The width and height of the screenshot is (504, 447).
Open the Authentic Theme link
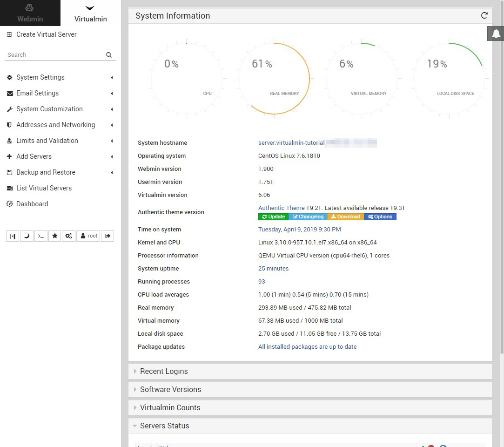pyautogui.click(x=281, y=208)
